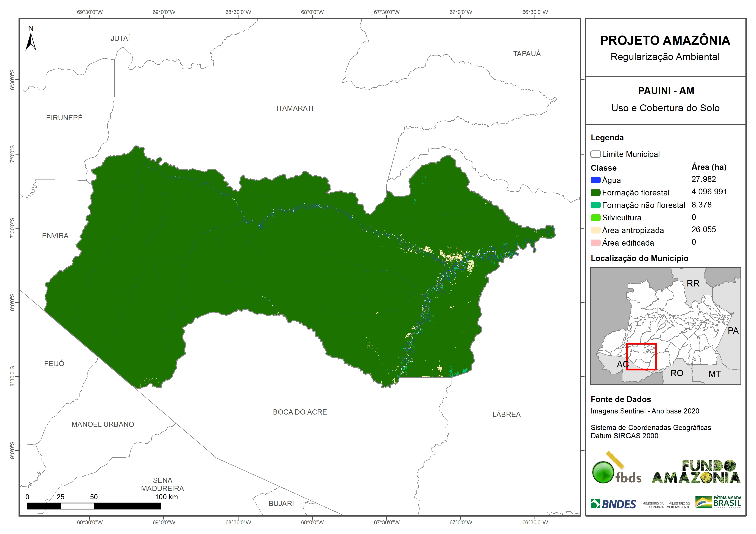Click the PROJETO AMAZÔNIA title
This screenshot has width=756, height=534.
665,40
